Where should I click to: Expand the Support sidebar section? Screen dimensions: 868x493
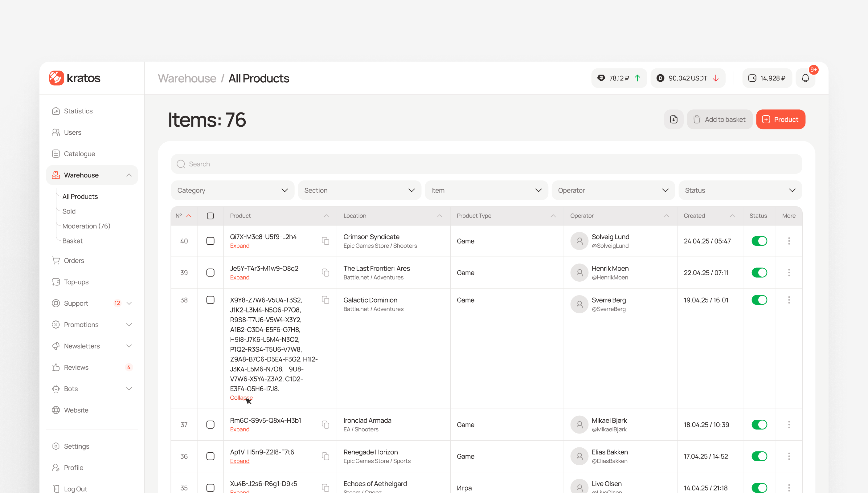click(129, 304)
